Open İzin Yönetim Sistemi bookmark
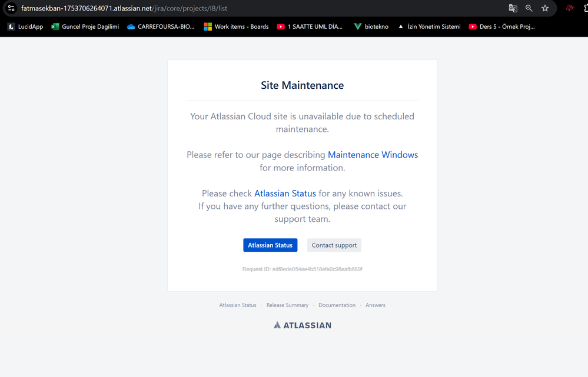The width and height of the screenshot is (588, 377). (429, 26)
